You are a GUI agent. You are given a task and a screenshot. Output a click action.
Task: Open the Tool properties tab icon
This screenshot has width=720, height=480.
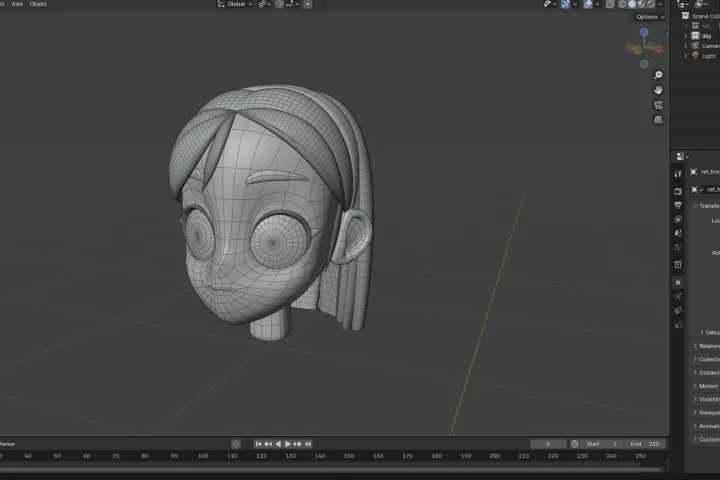tap(678, 174)
